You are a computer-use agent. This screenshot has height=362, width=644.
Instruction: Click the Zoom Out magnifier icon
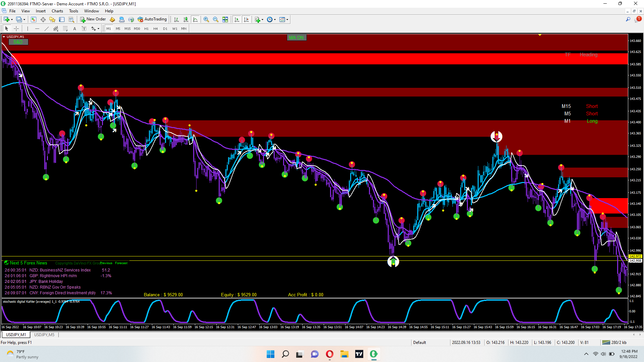[x=215, y=19]
